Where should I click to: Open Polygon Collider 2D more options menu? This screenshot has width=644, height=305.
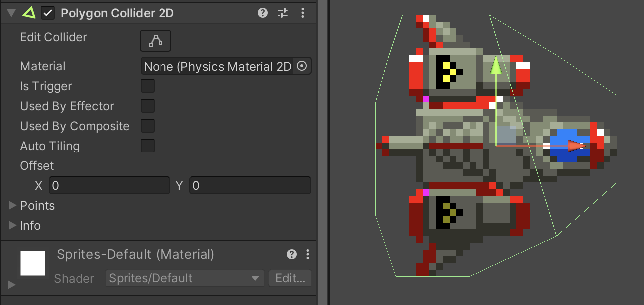tap(303, 13)
